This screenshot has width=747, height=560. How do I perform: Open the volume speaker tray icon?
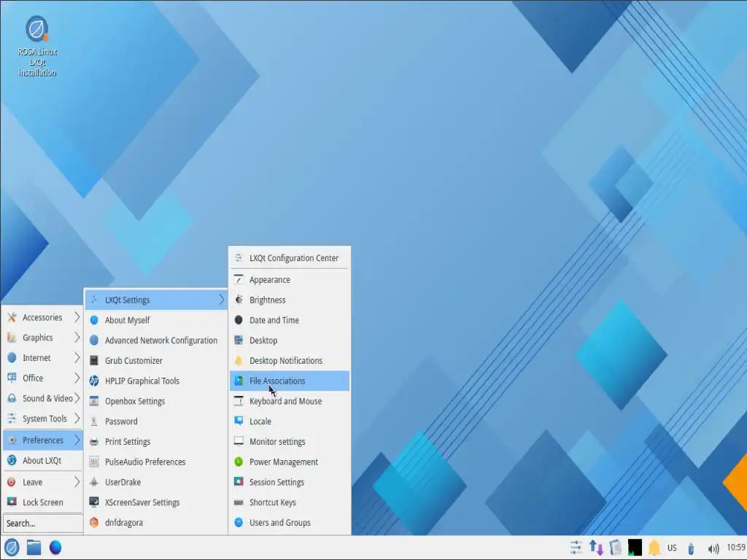pyautogui.click(x=713, y=548)
